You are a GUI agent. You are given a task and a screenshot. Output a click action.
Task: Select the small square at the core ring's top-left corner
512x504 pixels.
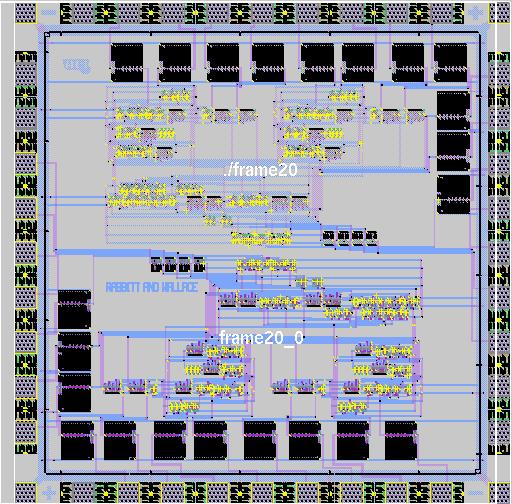tap(47, 35)
